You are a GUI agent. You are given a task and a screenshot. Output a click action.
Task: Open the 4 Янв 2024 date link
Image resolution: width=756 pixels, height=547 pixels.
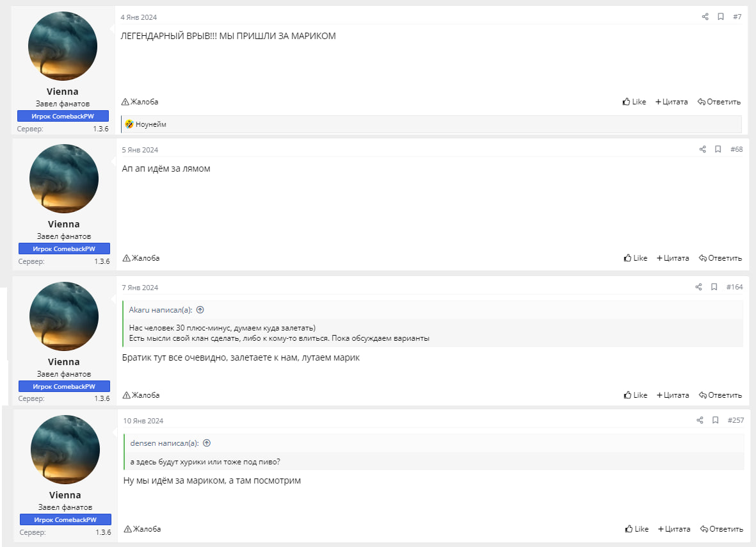138,17
